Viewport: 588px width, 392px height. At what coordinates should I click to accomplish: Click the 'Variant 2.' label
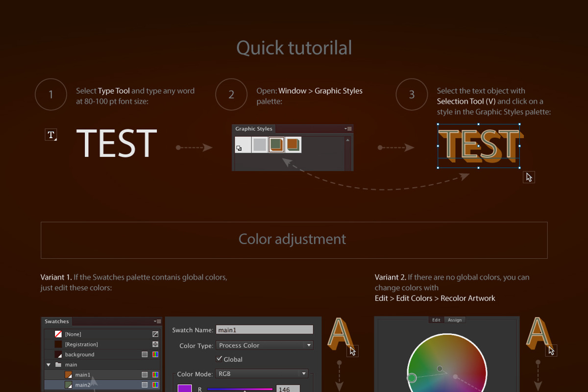pos(391,277)
